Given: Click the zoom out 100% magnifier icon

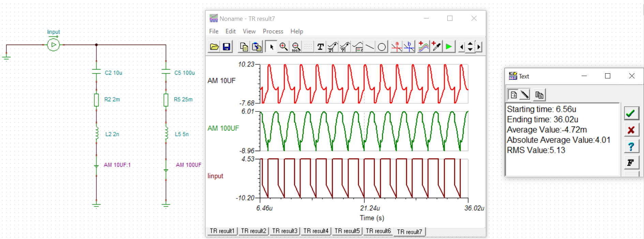Looking at the screenshot, I should 296,47.
